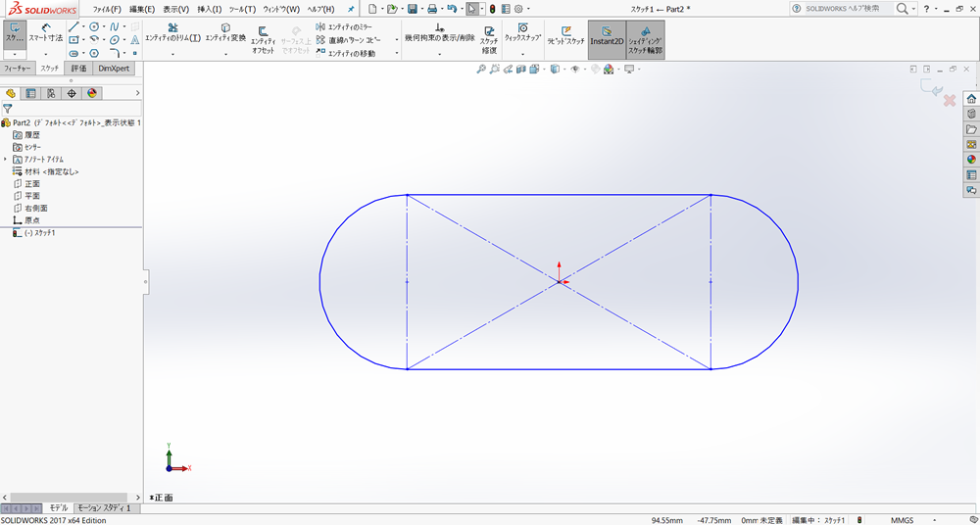Toggle Shaded Sketch Contours (シェイディング スケッチ輪郭)
This screenshot has height=525, width=980.
tap(646, 39)
